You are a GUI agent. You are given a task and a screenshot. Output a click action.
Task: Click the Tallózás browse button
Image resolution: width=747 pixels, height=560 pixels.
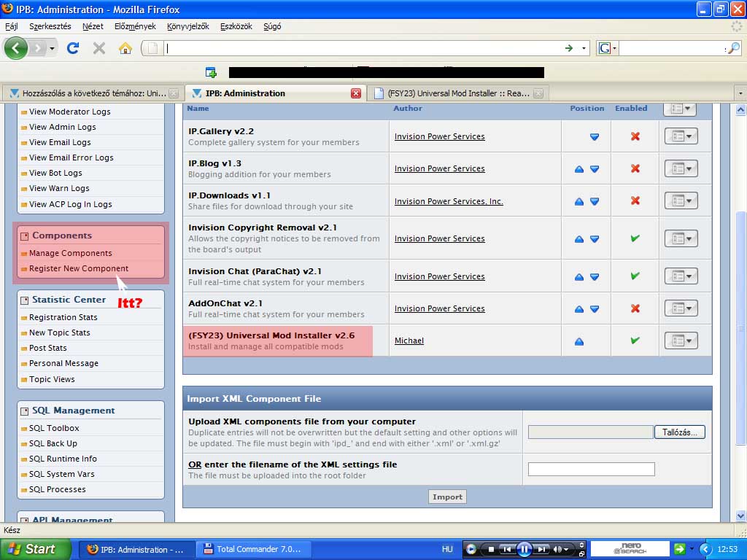pyautogui.click(x=679, y=432)
